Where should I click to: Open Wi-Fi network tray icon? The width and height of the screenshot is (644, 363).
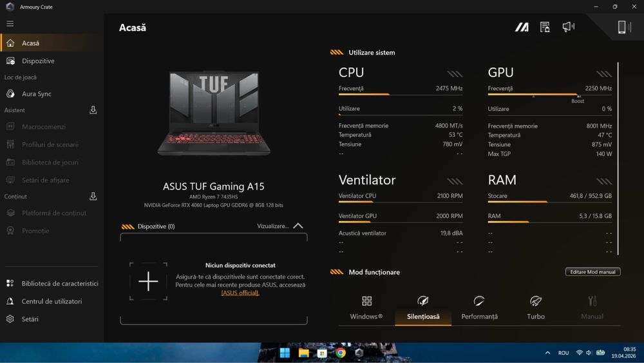coord(579,353)
